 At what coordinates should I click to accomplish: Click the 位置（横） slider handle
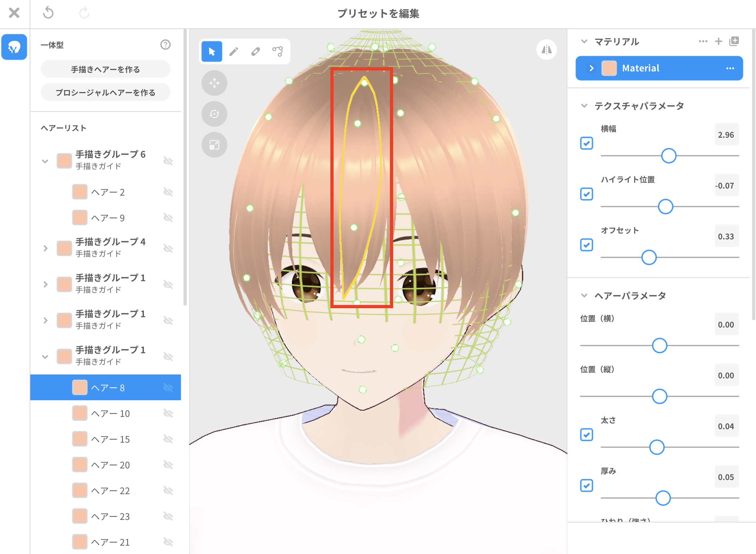click(x=659, y=346)
